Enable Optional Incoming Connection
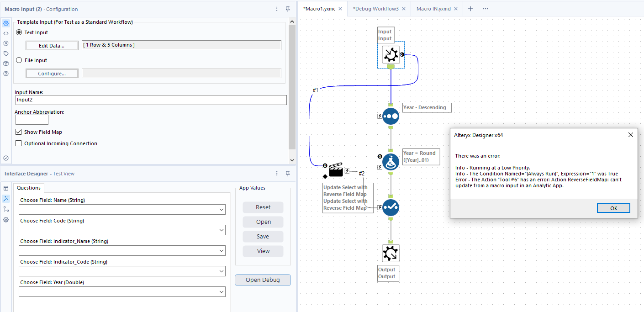The image size is (644, 312). [x=19, y=143]
